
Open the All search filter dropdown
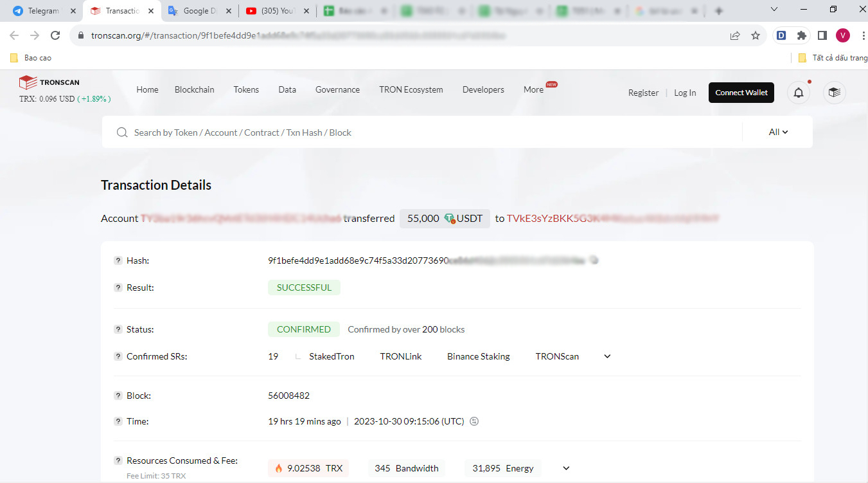(x=778, y=132)
